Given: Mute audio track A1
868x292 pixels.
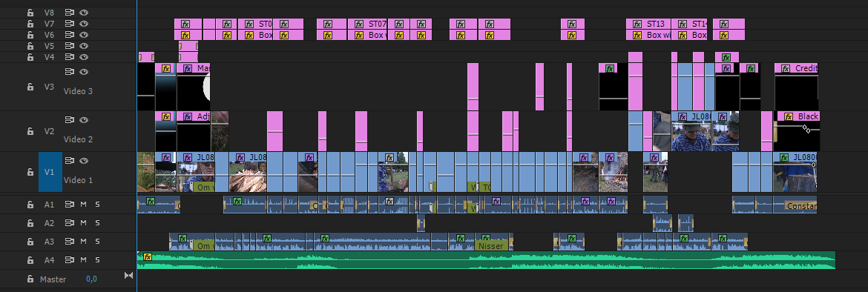Looking at the screenshot, I should 84,205.
